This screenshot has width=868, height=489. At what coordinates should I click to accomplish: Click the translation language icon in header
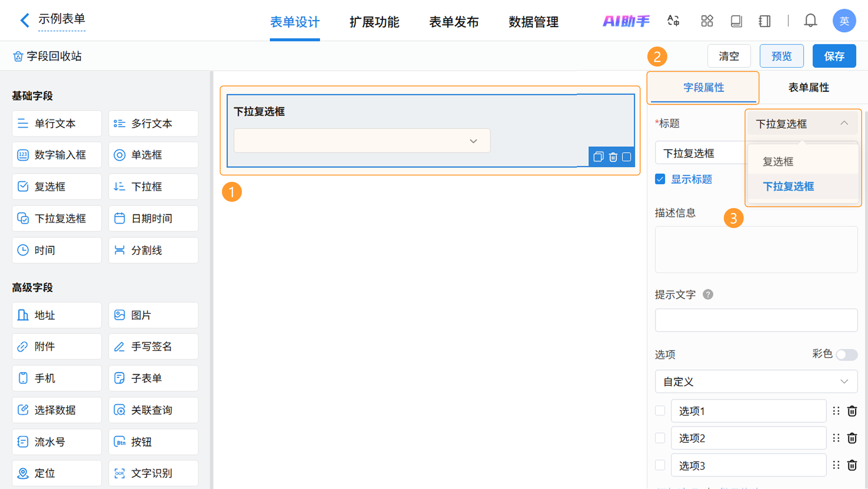pos(673,21)
